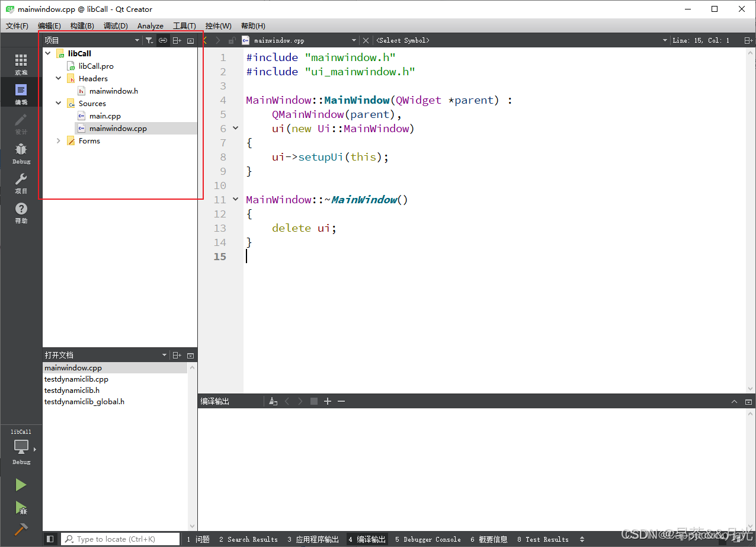Select main.cpp in project tree
The image size is (756, 547).
coord(105,116)
